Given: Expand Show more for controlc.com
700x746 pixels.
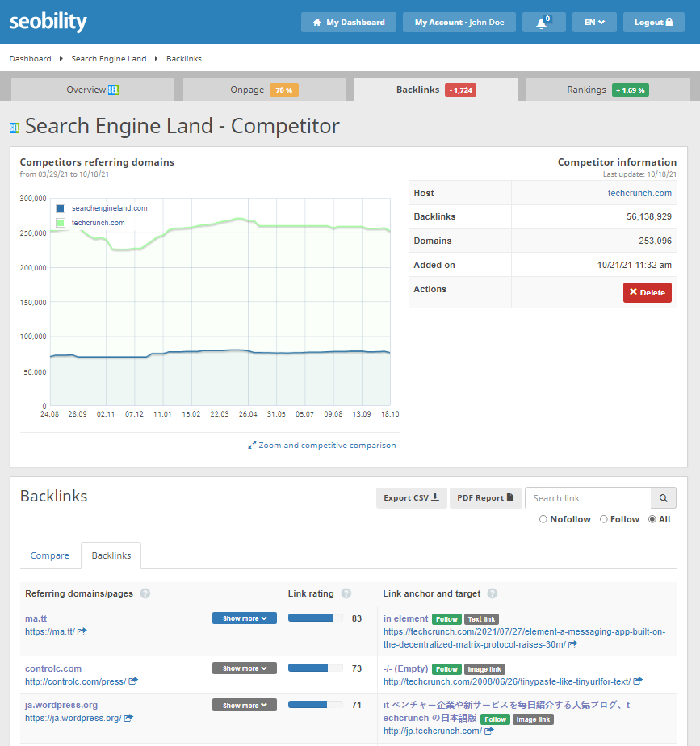Looking at the screenshot, I should click(244, 668).
